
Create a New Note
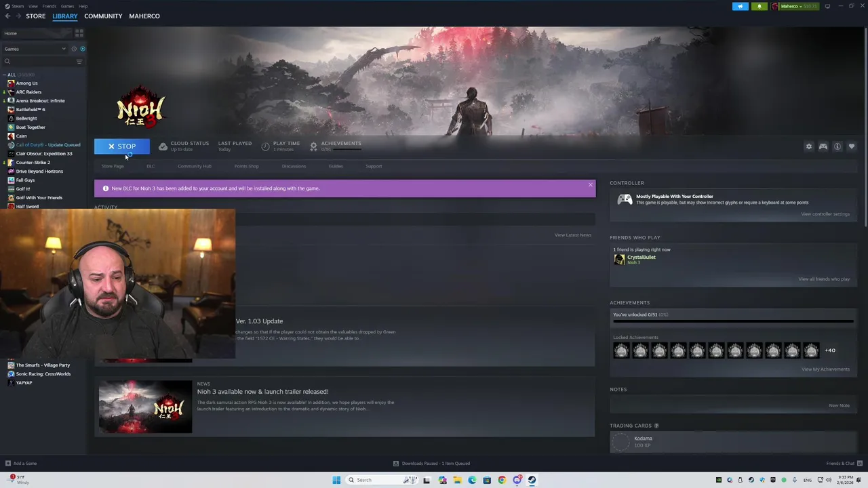(839, 406)
